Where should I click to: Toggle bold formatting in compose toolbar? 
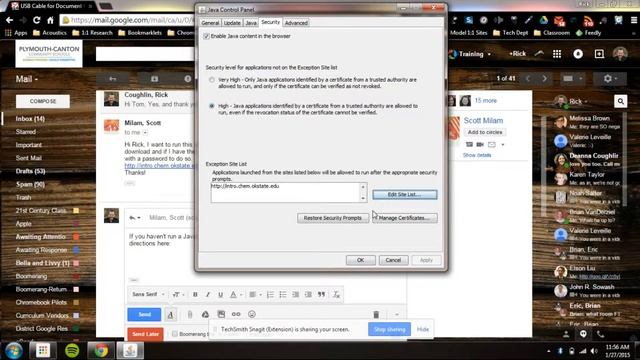tap(195, 294)
